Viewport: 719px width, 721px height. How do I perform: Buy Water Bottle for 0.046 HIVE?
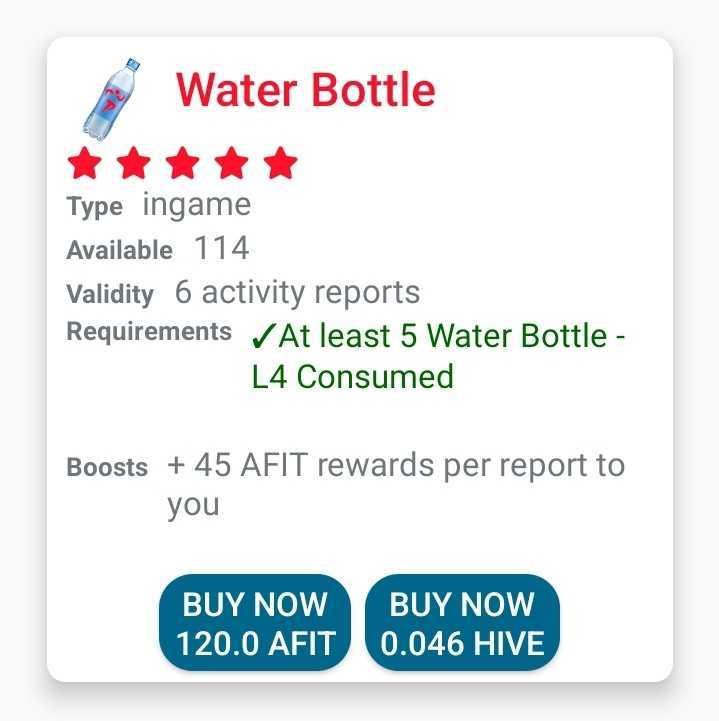463,623
